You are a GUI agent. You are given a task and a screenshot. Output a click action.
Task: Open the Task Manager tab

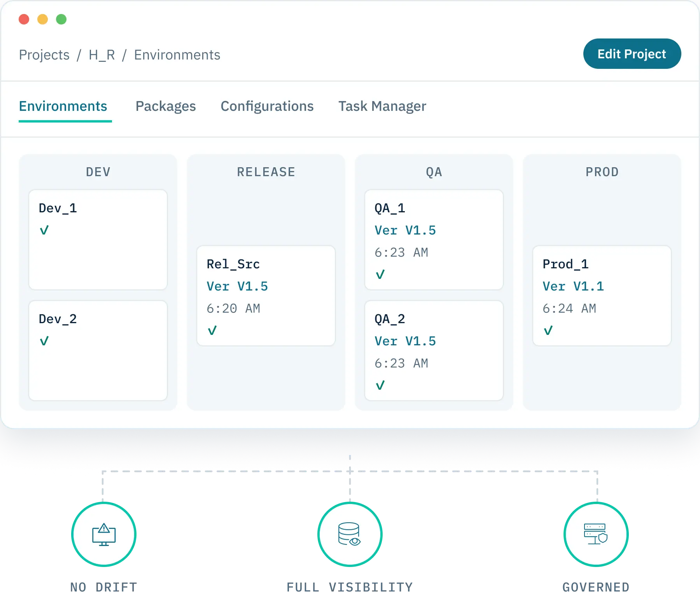[x=382, y=106]
